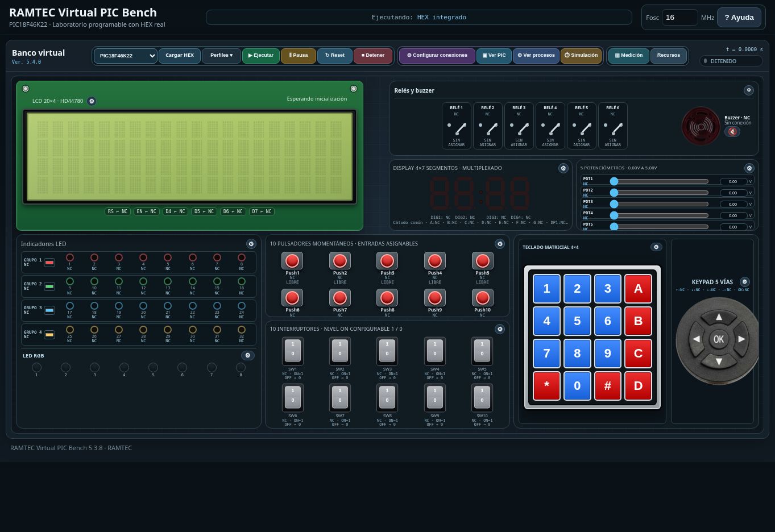Open the Medición tool
Viewport: 775px width, 532px height.
pos(628,56)
